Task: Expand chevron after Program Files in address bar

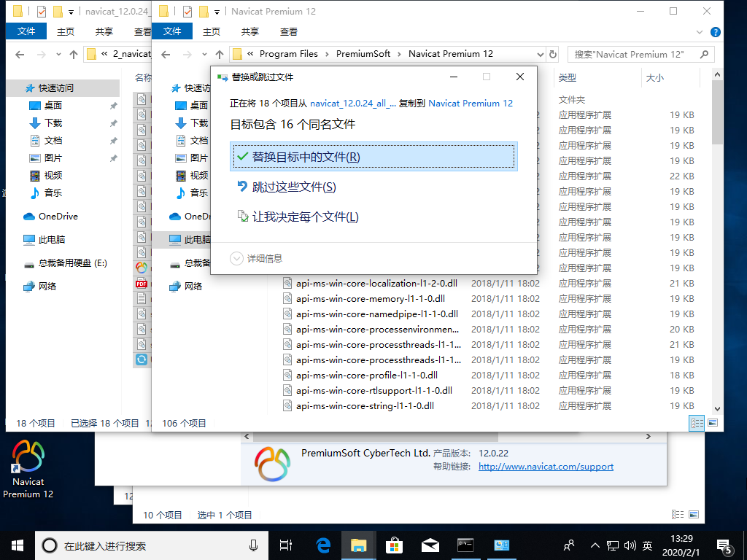Action: (x=327, y=54)
